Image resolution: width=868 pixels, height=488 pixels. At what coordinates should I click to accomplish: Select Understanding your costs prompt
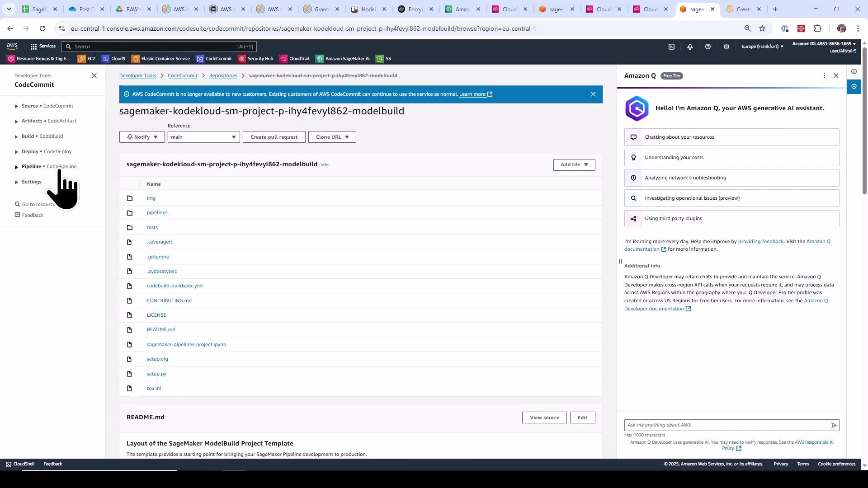tap(731, 157)
